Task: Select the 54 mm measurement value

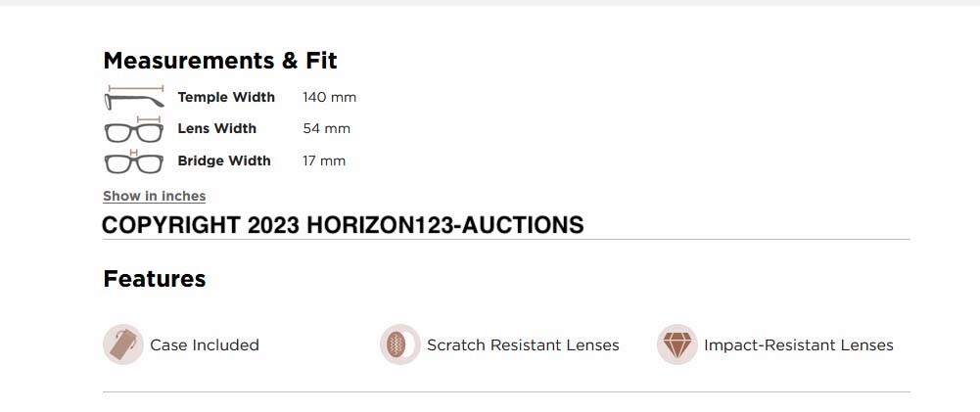Action: pyautogui.click(x=326, y=128)
